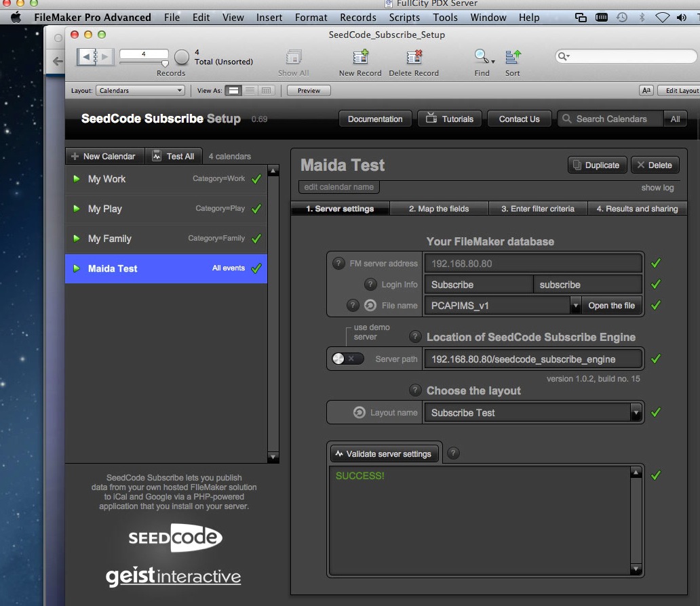
Task: Click the Sort icon
Action: point(513,57)
